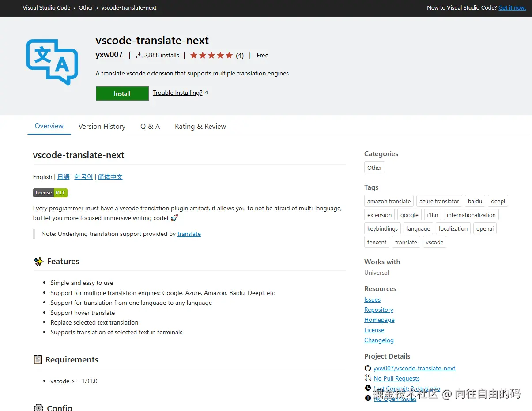The width and height of the screenshot is (532, 411).
Task: Open publisher yxw007 page
Action: [109, 55]
